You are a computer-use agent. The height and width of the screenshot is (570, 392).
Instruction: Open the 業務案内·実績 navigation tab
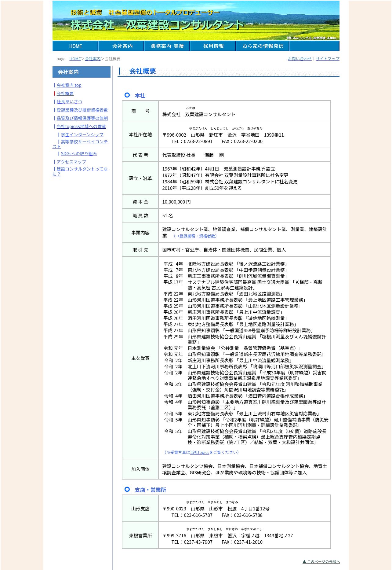point(167,46)
